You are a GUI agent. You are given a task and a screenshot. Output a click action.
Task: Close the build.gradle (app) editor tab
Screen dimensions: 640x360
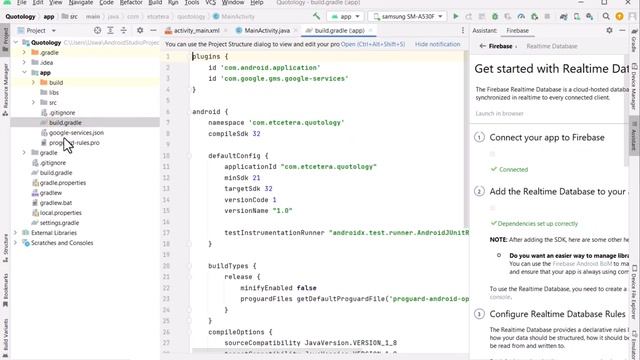coord(371,31)
